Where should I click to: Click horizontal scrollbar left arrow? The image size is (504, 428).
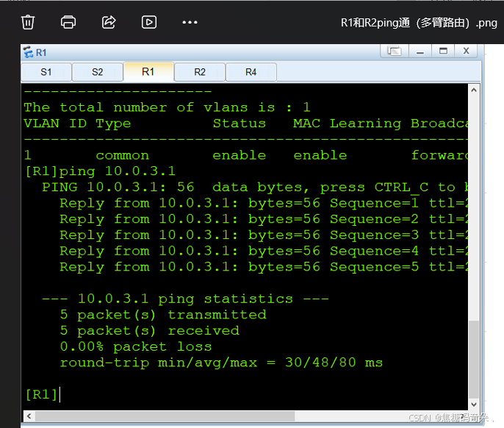pos(29,416)
